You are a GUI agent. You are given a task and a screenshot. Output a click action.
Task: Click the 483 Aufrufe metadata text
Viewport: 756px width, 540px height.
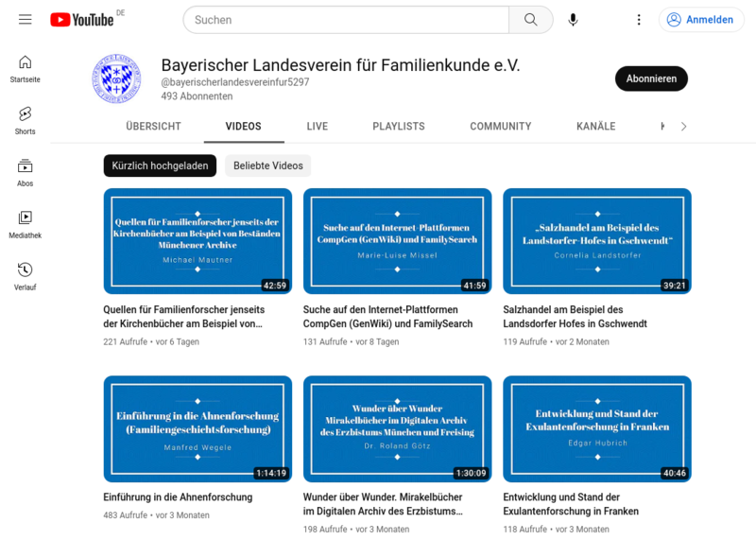pyautogui.click(x=126, y=514)
